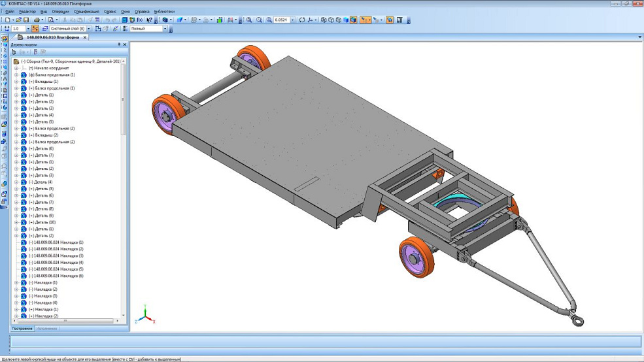Viewport: 644px width, 362px height.
Task: Close the '148.009.06.010 Платформа' document tab
Action: 85,37
